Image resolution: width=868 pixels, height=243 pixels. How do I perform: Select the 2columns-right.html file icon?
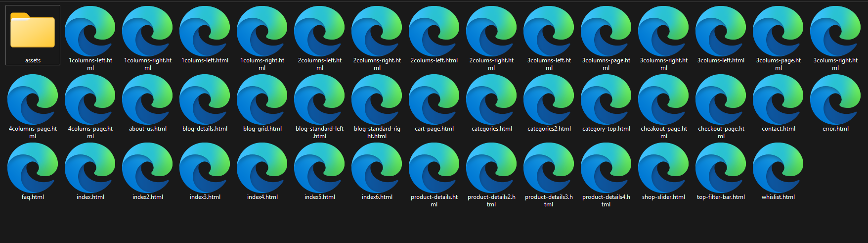pos(377,31)
